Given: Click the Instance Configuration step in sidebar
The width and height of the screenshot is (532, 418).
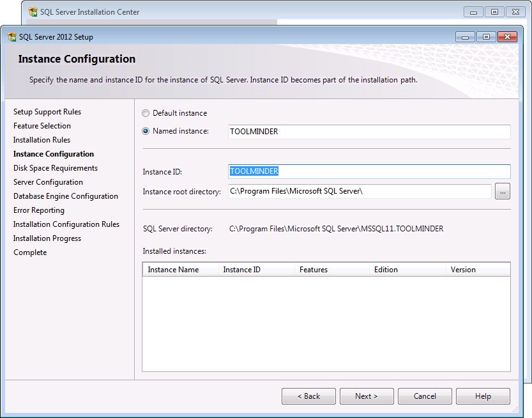Looking at the screenshot, I should pyautogui.click(x=54, y=154).
